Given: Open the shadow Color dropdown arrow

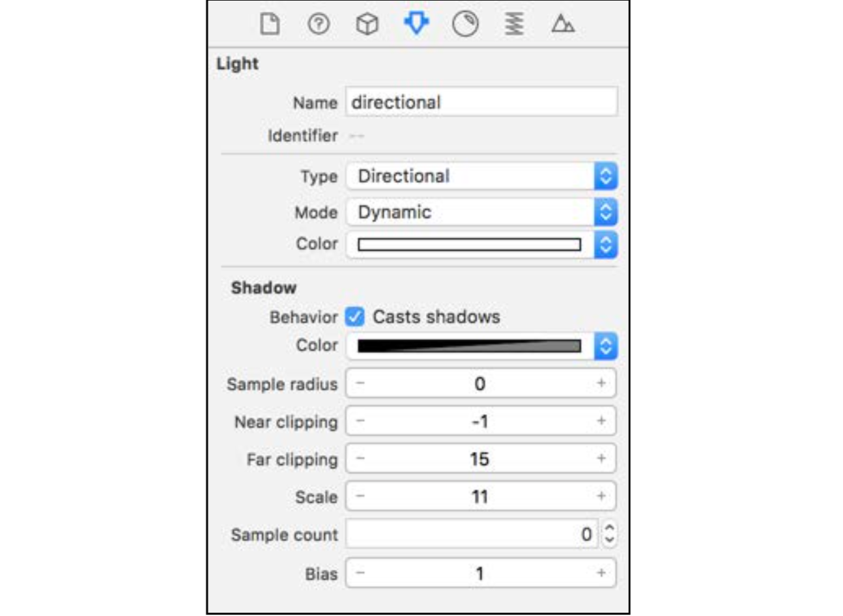Looking at the screenshot, I should click(605, 346).
